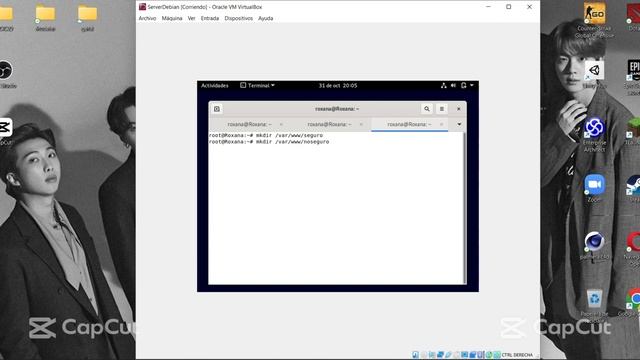This screenshot has width=640, height=360.
Task: Click the VirtualBox window title text
Action: point(205,7)
